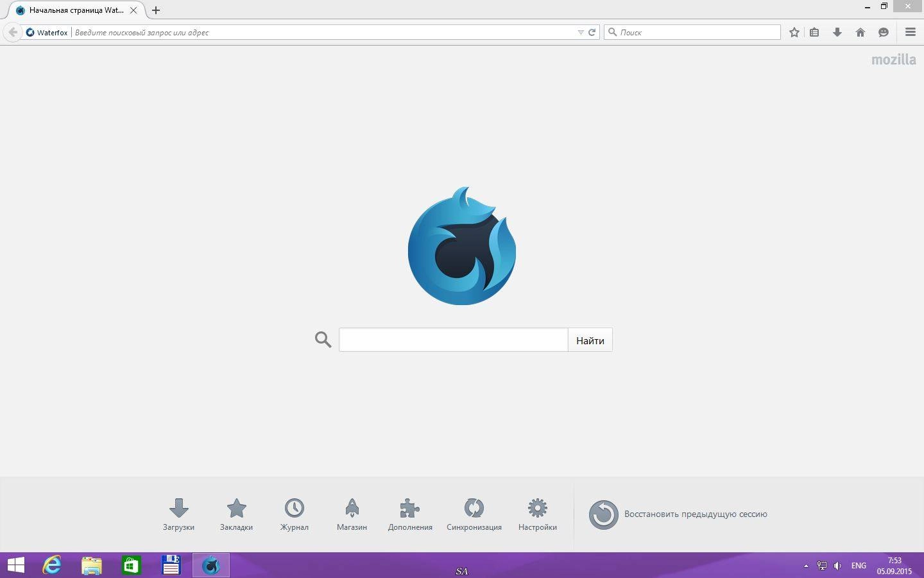Open the chat bubble icon in toolbar
The image size is (924, 578).
point(884,32)
